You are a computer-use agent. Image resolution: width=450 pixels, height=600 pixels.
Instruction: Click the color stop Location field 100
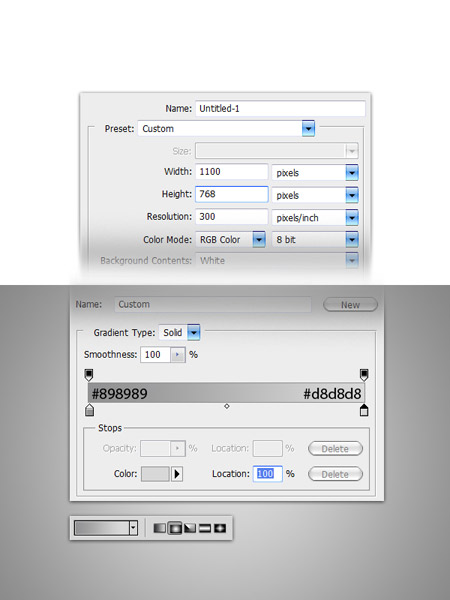tap(267, 474)
